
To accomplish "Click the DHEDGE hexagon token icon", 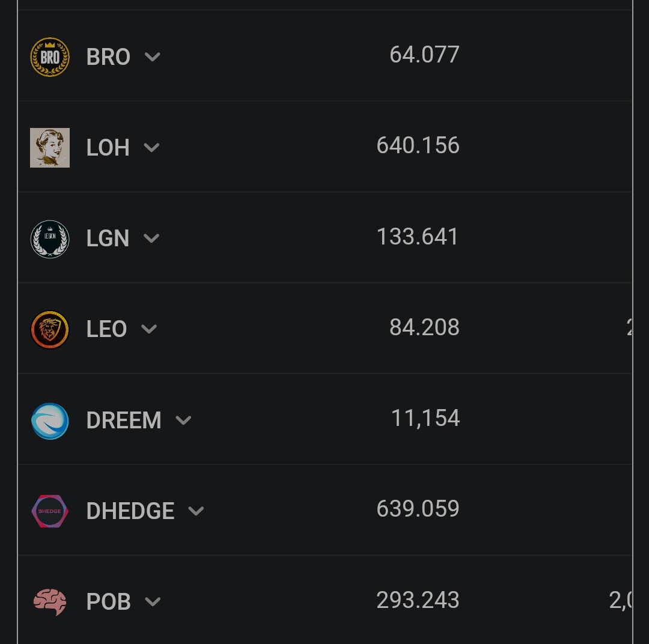I will pyautogui.click(x=50, y=511).
